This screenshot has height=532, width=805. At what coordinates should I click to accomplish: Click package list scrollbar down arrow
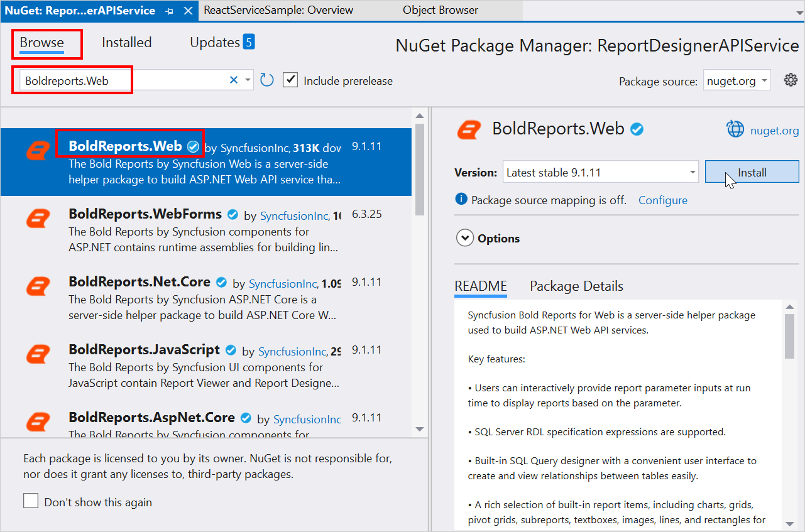pos(420,429)
